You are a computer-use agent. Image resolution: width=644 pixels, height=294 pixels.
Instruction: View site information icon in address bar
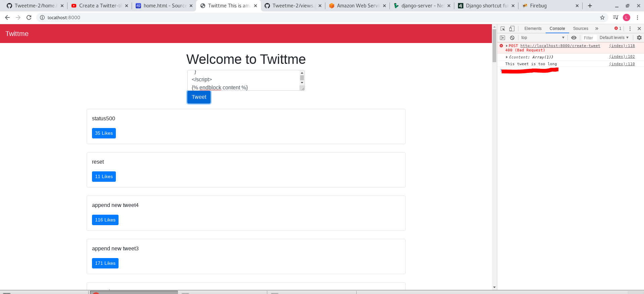(42, 17)
